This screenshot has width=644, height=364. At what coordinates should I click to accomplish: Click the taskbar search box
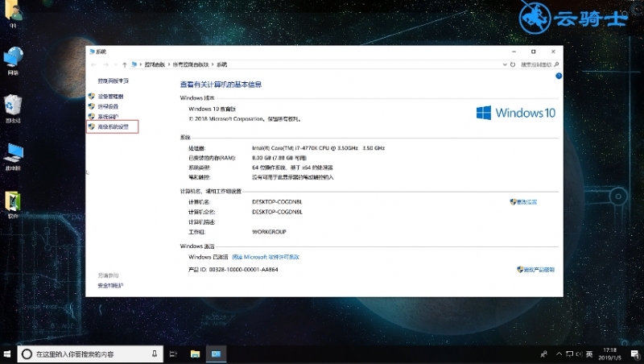pyautogui.click(x=90, y=354)
